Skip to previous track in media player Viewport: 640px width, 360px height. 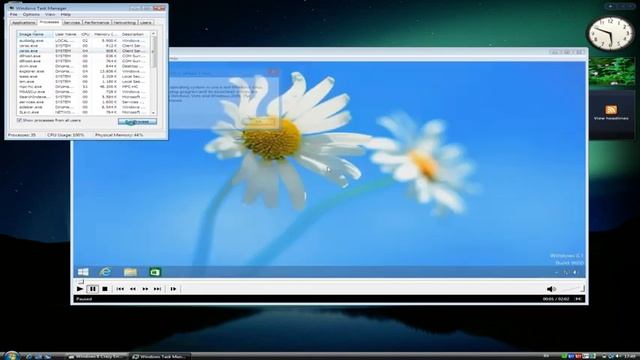pos(120,289)
